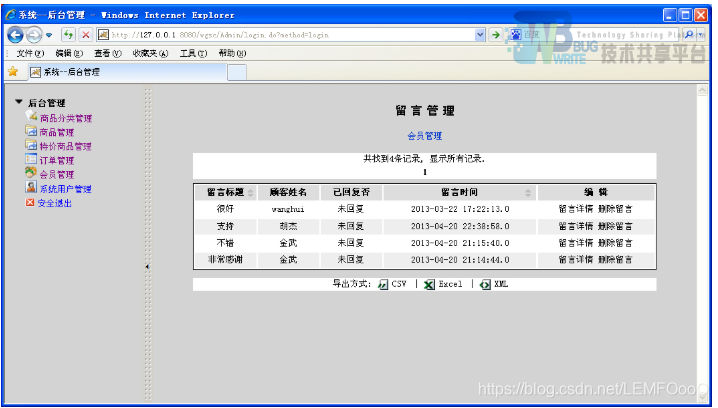This screenshot has height=408, width=718.
Task: Open 系统用户管理 in sidebar
Action: [x=65, y=189]
